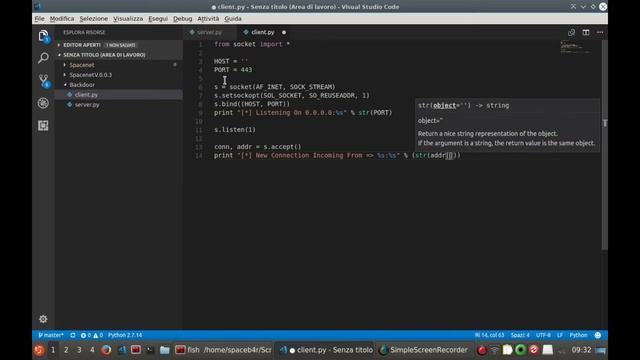This screenshot has width=640, height=360.
Task: Open the Guida menu
Action: point(233,19)
